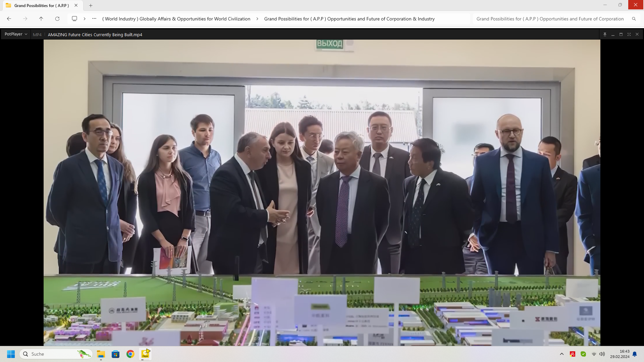The height and width of the screenshot is (362, 644).
Task: Click the green security tray icon
Action: [583, 354]
